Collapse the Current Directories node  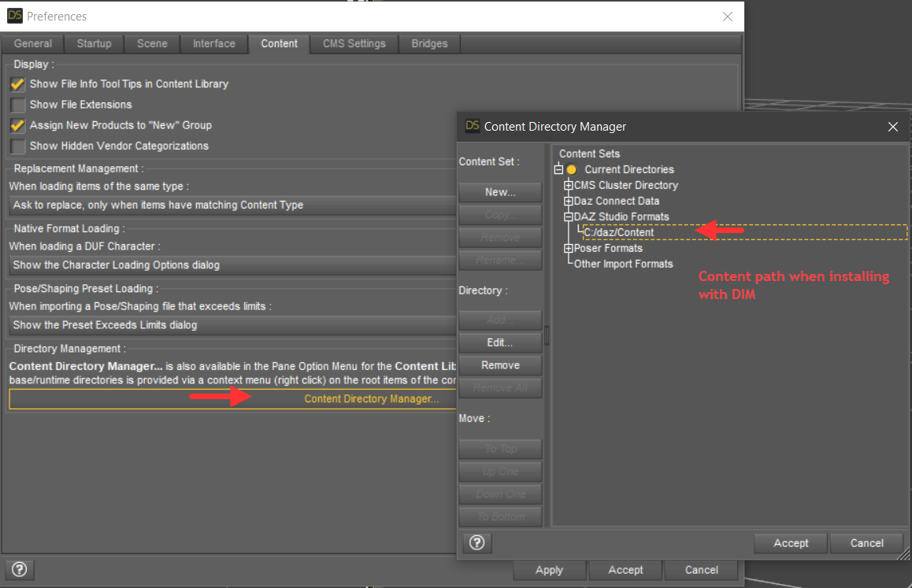point(558,169)
